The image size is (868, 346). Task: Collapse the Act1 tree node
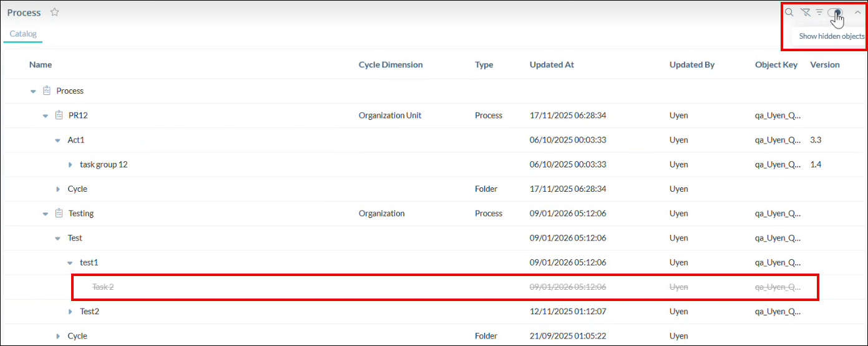pyautogui.click(x=57, y=141)
